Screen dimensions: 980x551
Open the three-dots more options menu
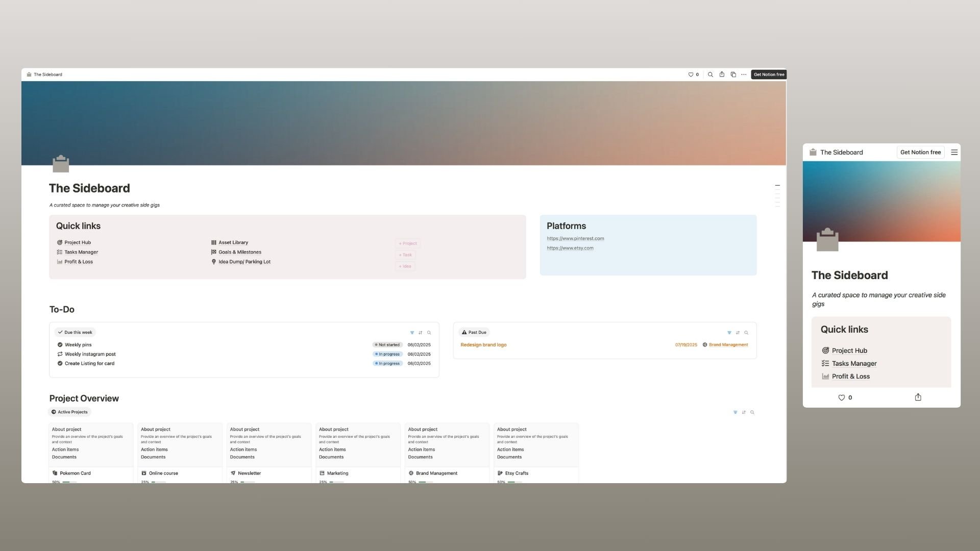point(744,74)
